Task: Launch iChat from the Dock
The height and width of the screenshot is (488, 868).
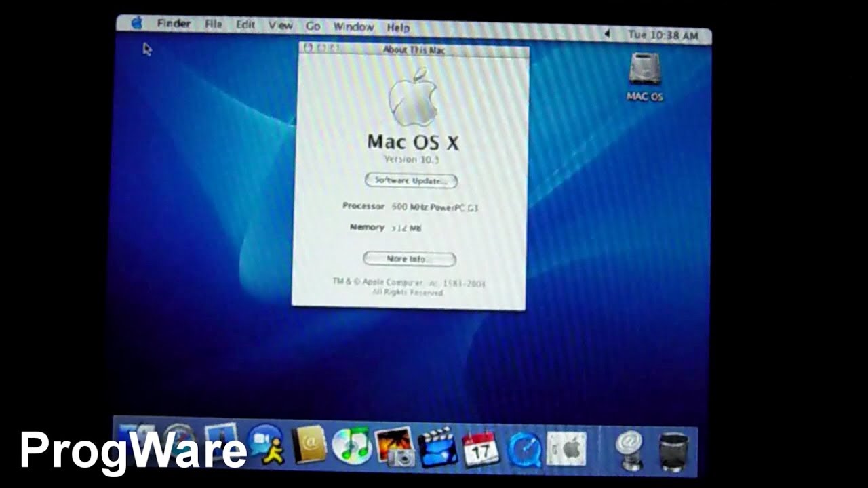Action: click(267, 445)
